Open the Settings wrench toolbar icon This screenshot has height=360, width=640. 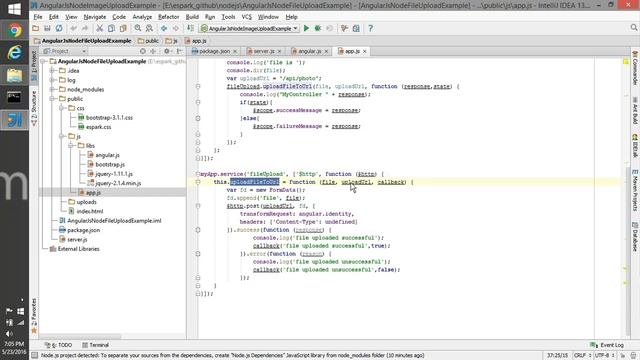click(x=344, y=28)
